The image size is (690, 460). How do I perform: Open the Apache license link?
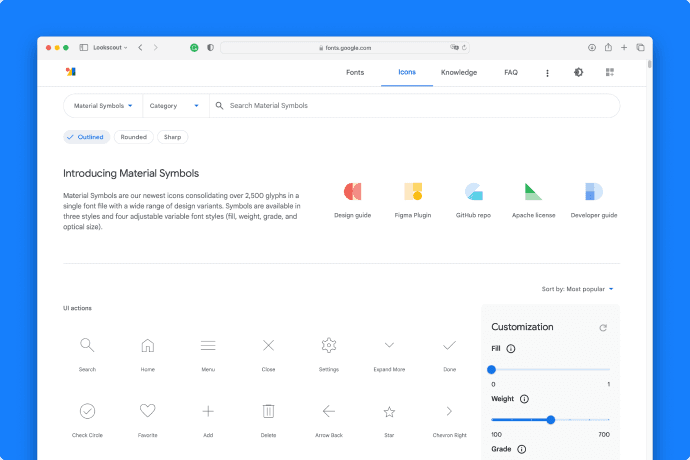click(x=533, y=201)
